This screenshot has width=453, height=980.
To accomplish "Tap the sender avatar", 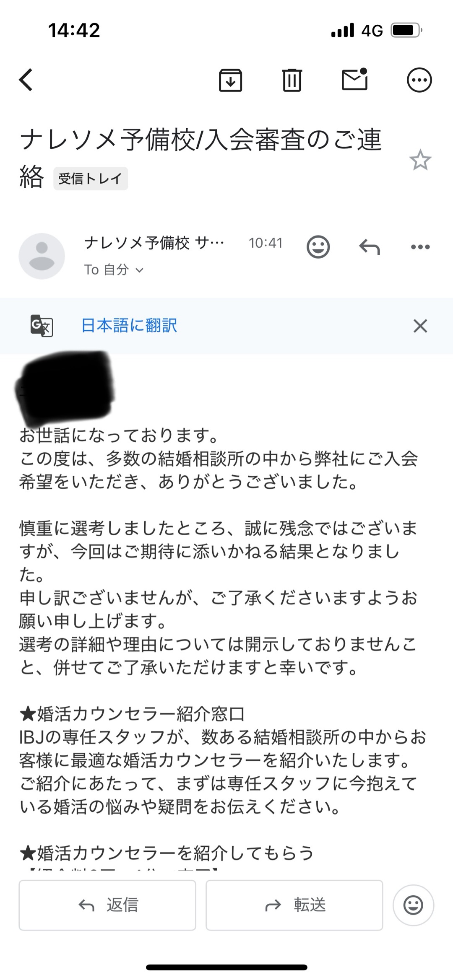I will tap(42, 256).
